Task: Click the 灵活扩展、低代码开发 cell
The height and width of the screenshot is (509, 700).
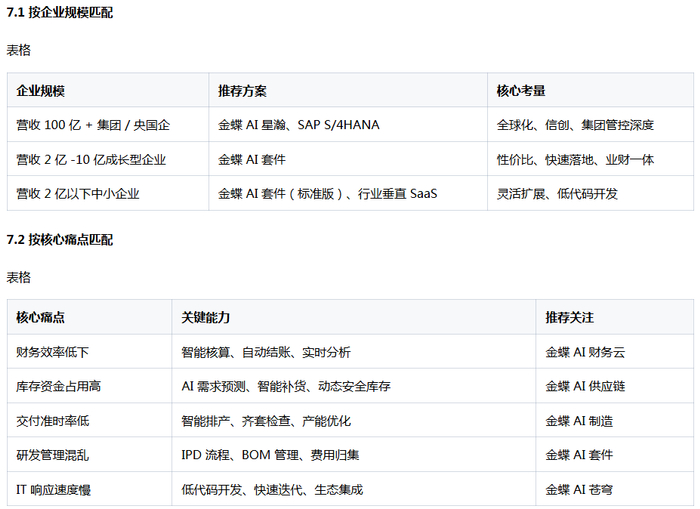Action: click(590, 193)
